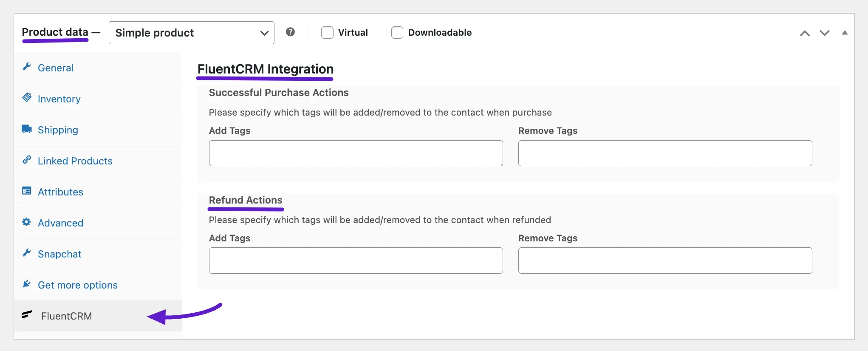868x351 pixels.
Task: Click the Inventory tag icon
Action: [27, 98]
